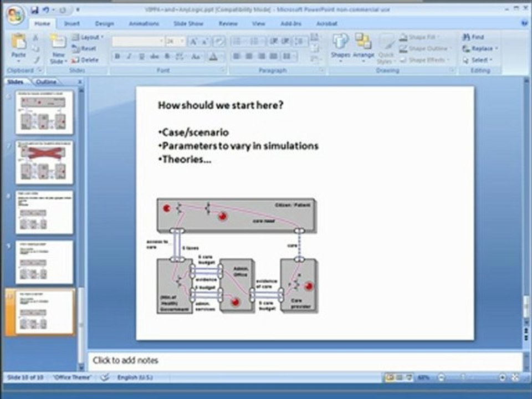Start Slide Show from status bar
532x399 pixels.
(409, 377)
